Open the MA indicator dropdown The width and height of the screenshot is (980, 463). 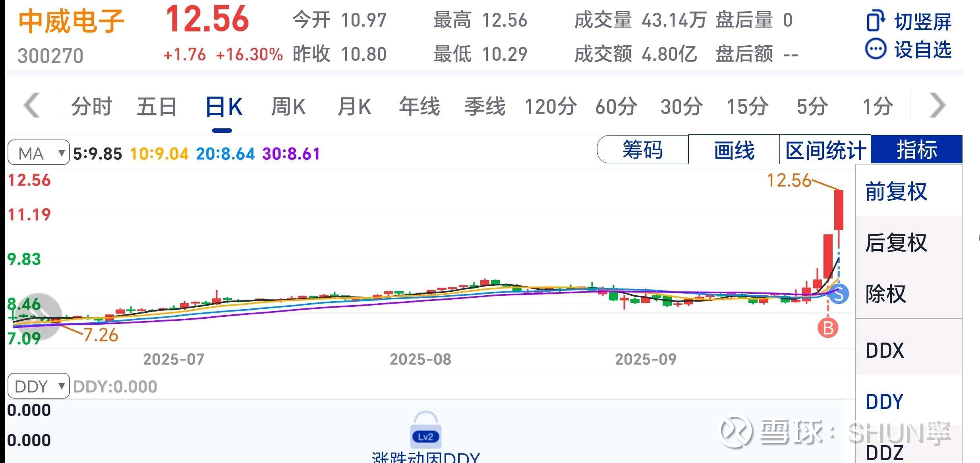pyautogui.click(x=39, y=153)
